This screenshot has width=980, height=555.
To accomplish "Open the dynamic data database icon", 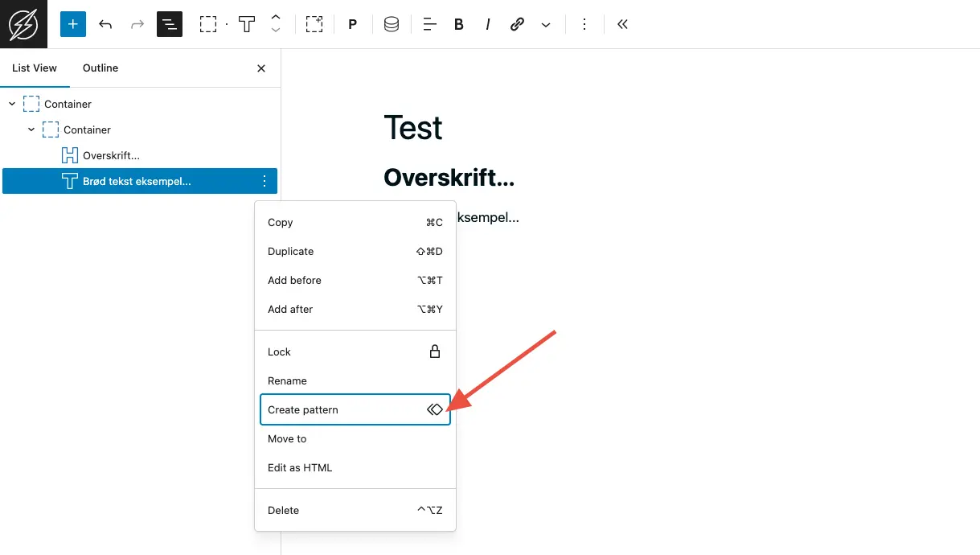I will coord(392,24).
